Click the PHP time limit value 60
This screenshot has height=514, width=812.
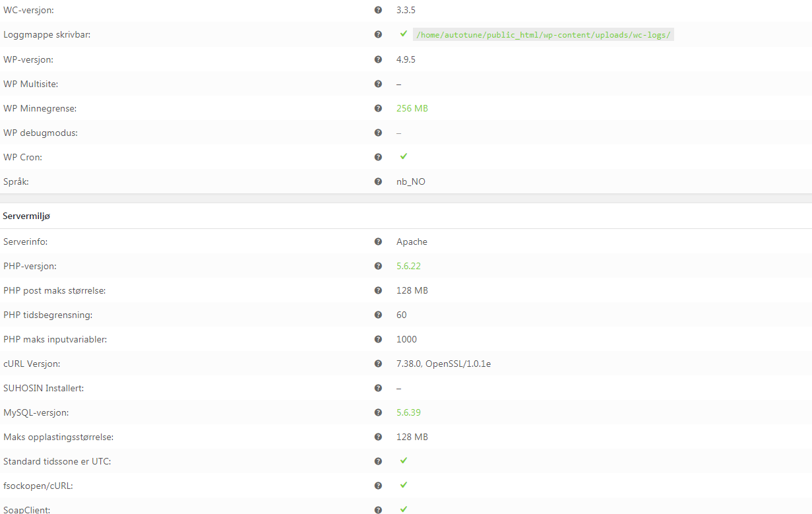coord(402,315)
